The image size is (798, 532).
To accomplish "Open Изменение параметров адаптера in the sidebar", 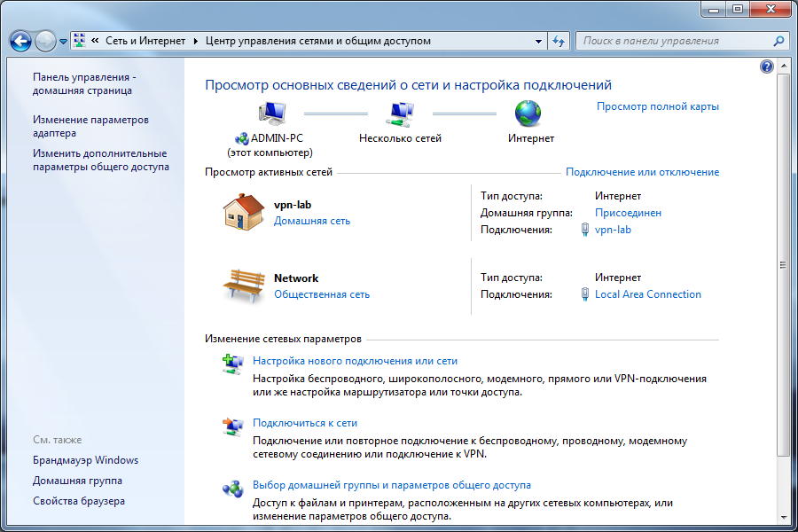I will tap(90, 126).
